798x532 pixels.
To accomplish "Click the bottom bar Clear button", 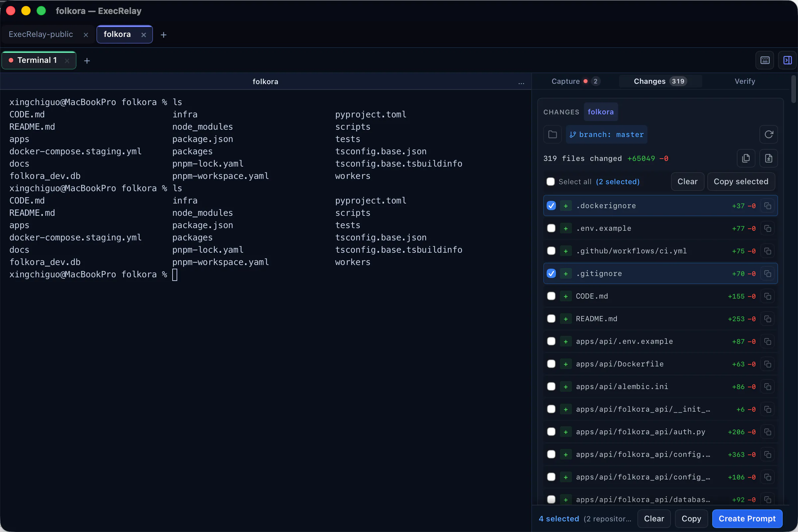I will click(x=654, y=519).
